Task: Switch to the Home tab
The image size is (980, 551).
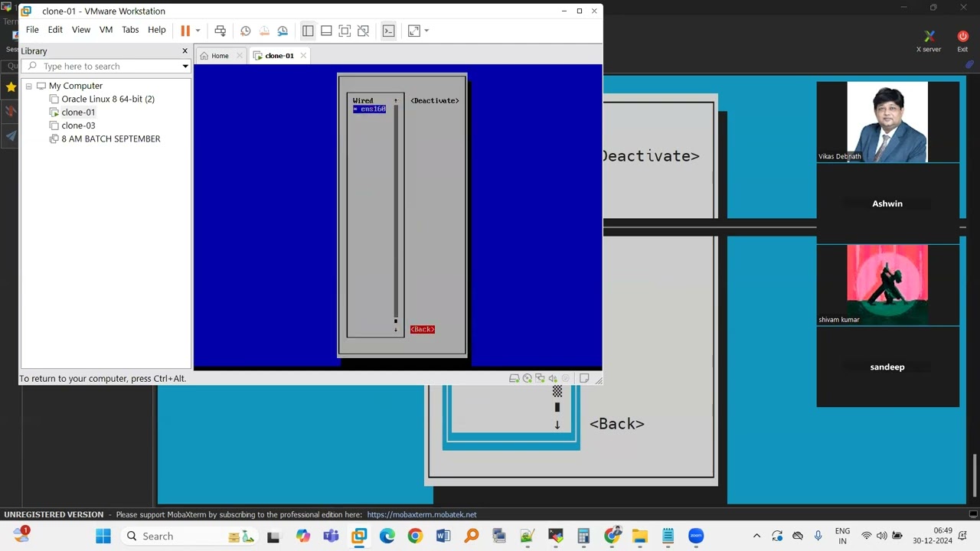Action: pos(220,56)
